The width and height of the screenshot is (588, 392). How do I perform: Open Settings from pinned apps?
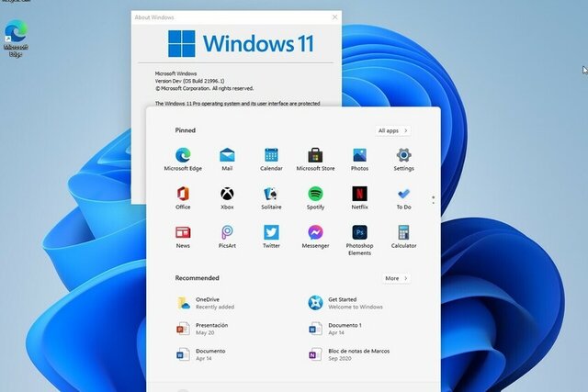coord(404,159)
